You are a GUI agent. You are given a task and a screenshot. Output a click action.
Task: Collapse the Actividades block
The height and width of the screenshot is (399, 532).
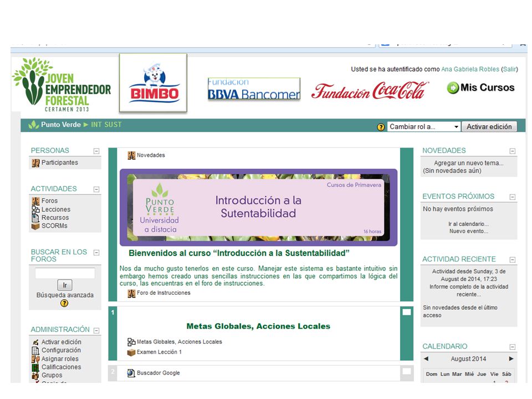(96, 190)
